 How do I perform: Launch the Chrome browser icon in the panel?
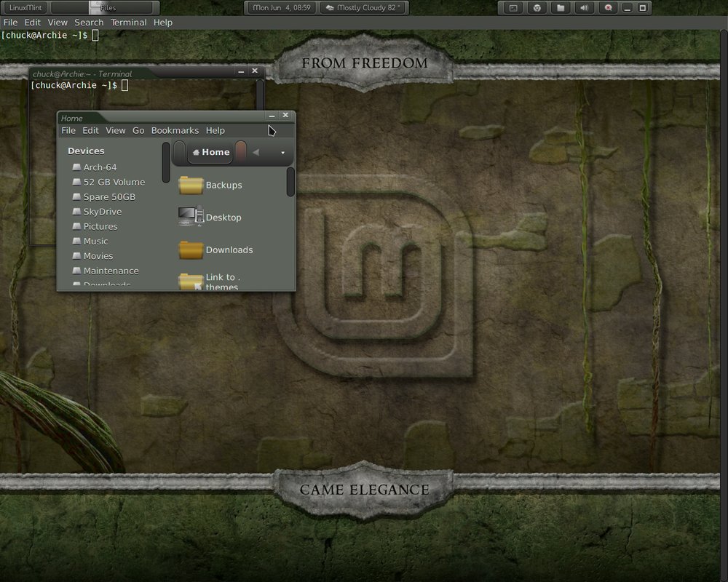(537, 8)
